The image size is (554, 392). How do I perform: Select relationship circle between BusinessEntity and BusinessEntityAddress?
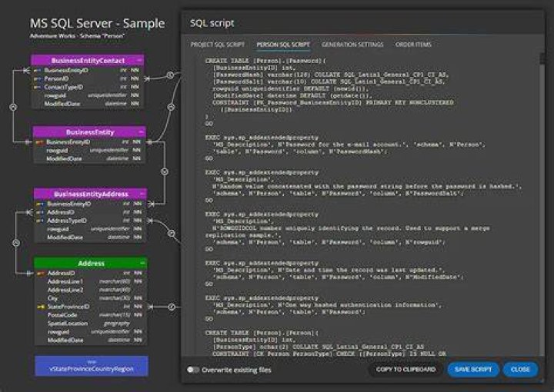tap(165, 171)
